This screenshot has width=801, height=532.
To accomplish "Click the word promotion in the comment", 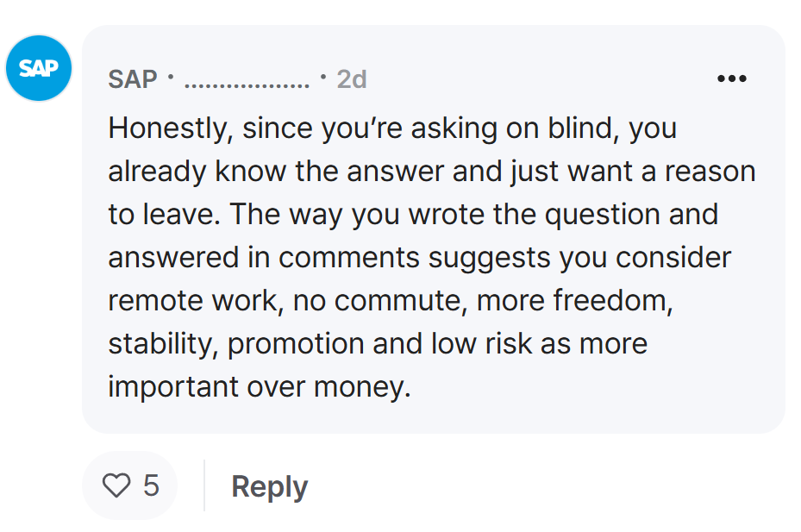I will (x=295, y=344).
